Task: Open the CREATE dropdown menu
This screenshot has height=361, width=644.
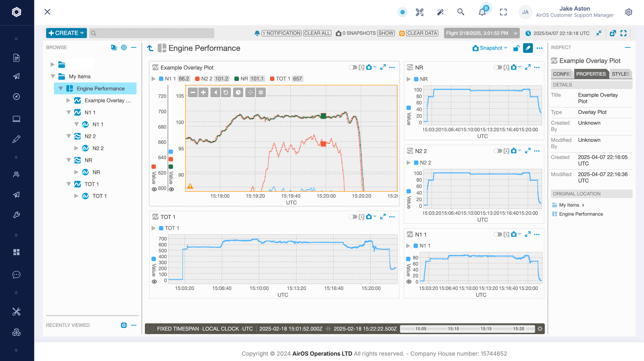Action: pos(66,33)
